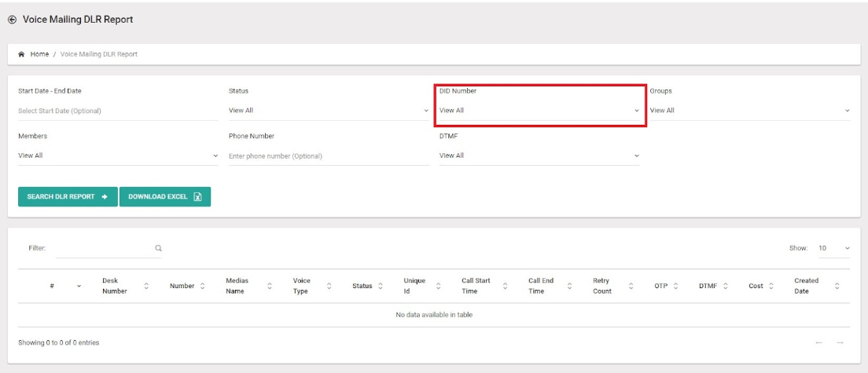Sort table by Retry Count

[x=612, y=286]
